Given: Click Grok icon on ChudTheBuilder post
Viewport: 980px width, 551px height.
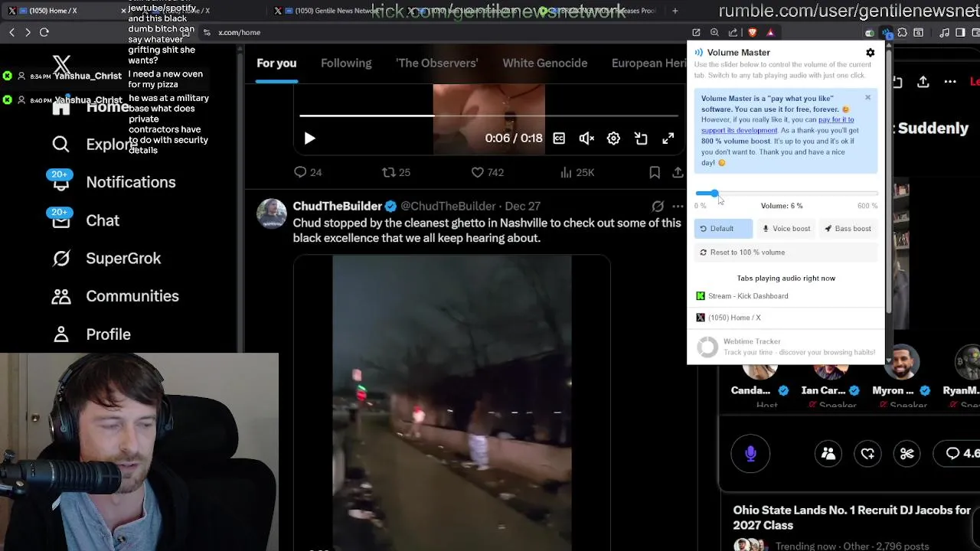Looking at the screenshot, I should point(658,207).
